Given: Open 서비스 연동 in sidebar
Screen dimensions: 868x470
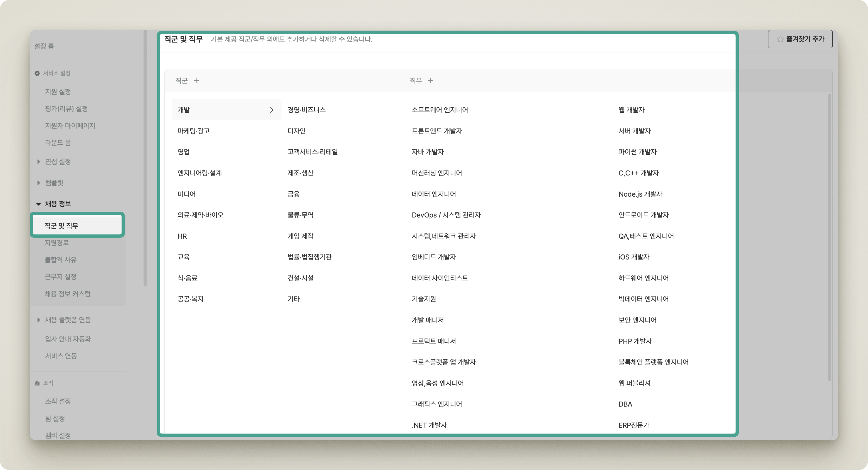Looking at the screenshot, I should [x=61, y=356].
